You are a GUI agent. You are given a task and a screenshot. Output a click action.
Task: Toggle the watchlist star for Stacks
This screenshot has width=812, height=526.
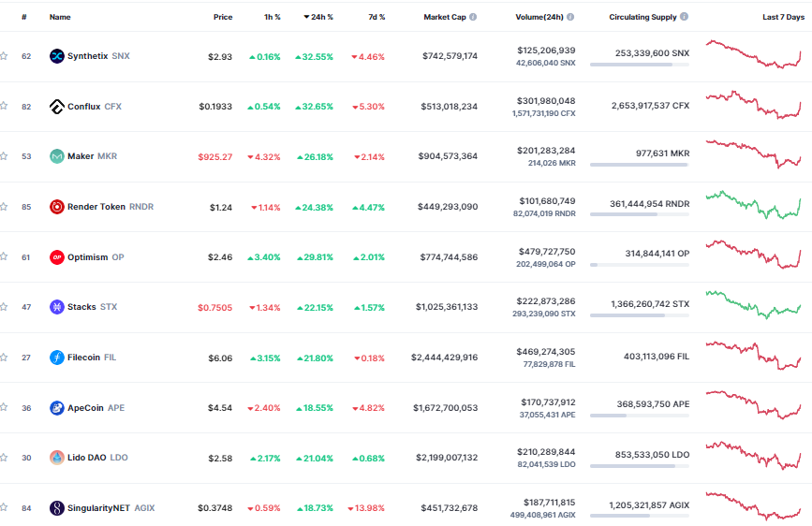point(5,307)
